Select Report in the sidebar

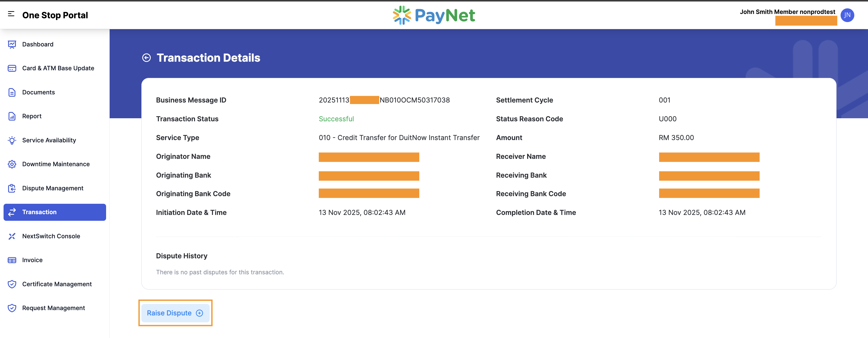coord(55,116)
